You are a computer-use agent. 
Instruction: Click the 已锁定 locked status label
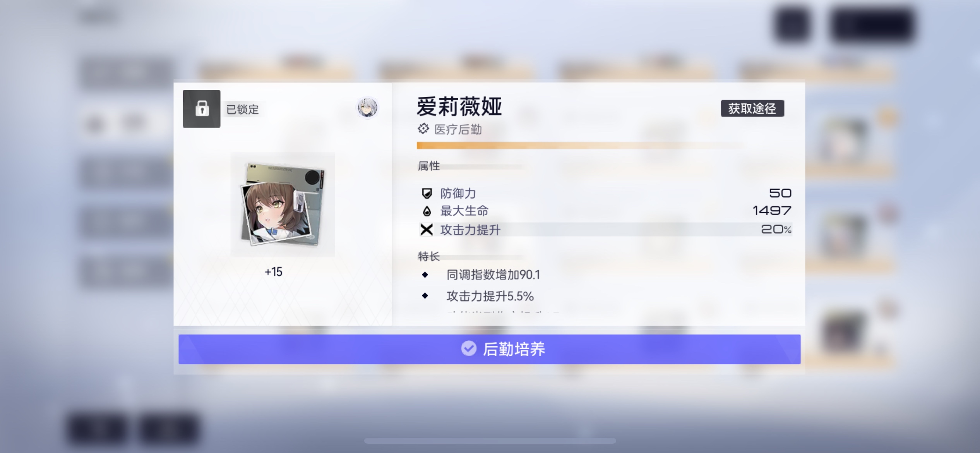tap(242, 110)
